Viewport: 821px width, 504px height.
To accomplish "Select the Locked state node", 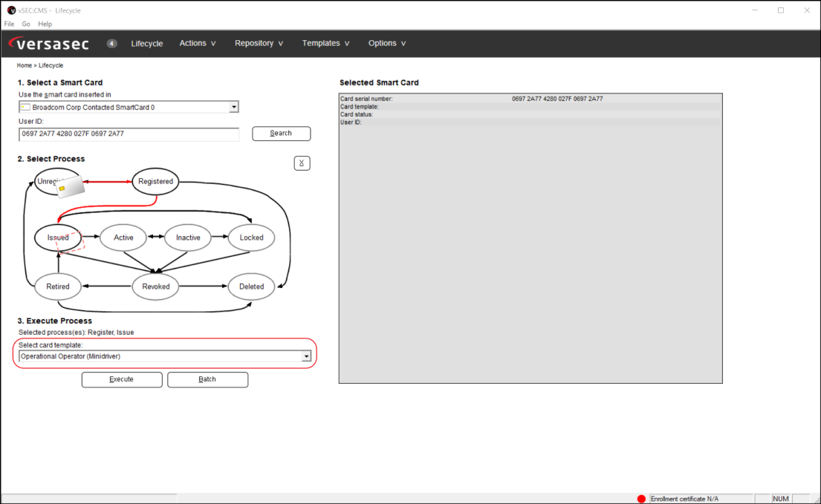I will [x=251, y=238].
